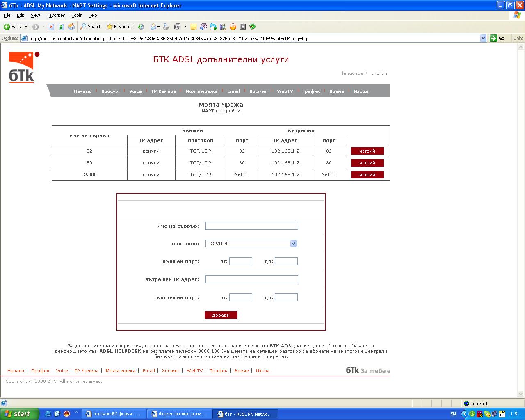Click footer link Хостинг
Viewport: 525px width, 420px height.
pyautogui.click(x=171, y=370)
